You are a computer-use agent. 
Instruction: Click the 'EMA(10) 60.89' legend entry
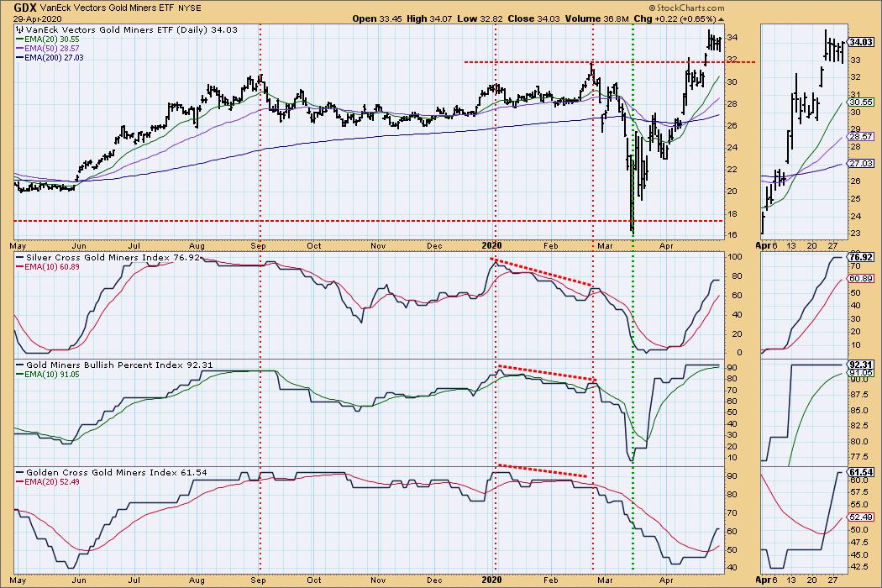point(48,267)
